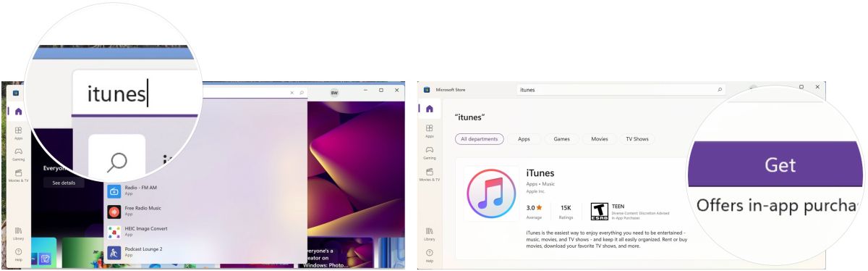Open Apps section in right window sidebar
Image resolution: width=868 pixels, height=271 pixels.
(429, 131)
